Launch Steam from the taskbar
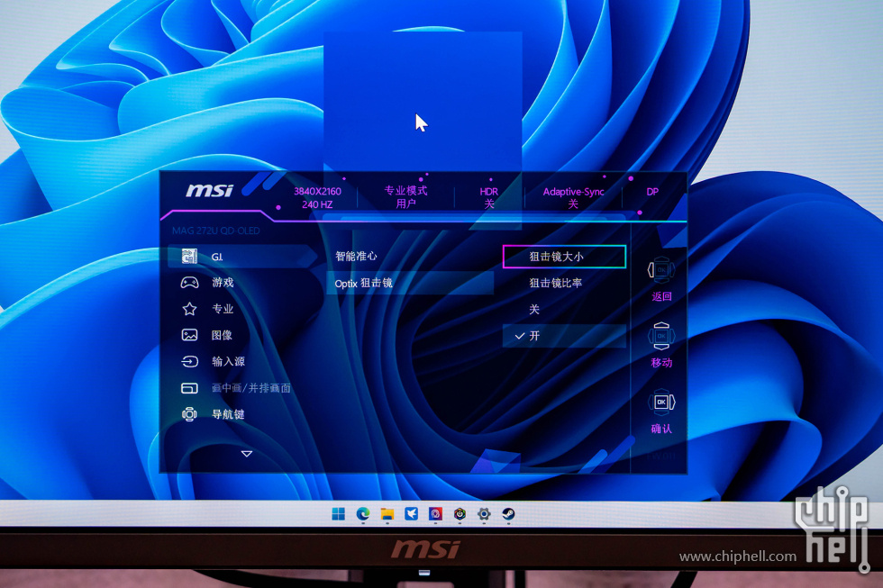Image resolution: width=883 pixels, height=588 pixels. 508,514
